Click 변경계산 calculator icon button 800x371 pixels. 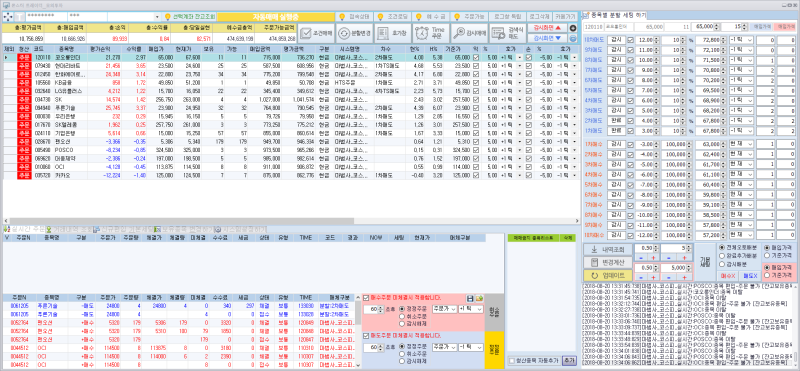[x=607, y=262]
